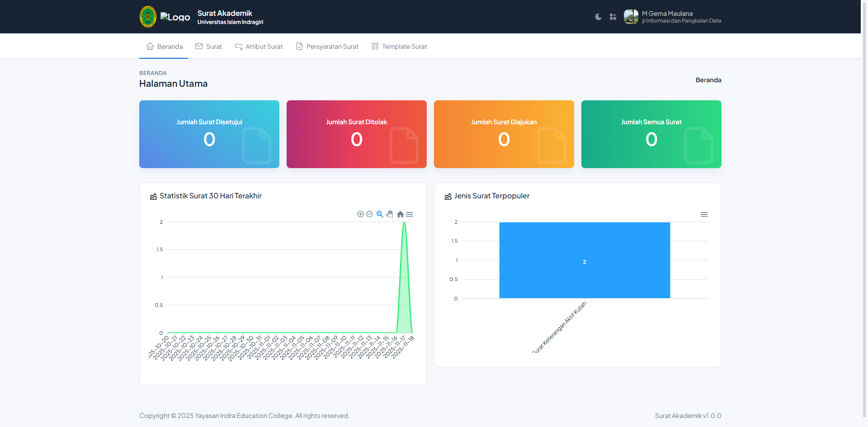Click the university crest logo
This screenshot has height=427, width=868.
148,17
